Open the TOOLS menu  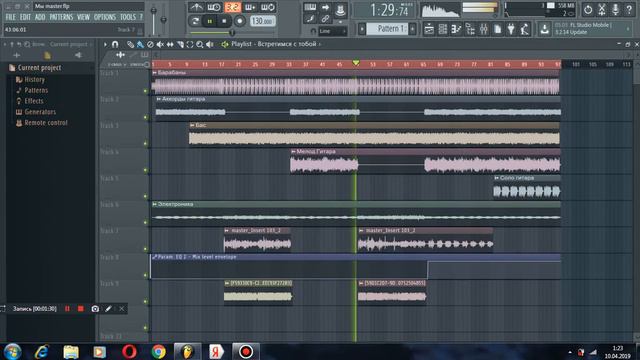tap(128, 17)
